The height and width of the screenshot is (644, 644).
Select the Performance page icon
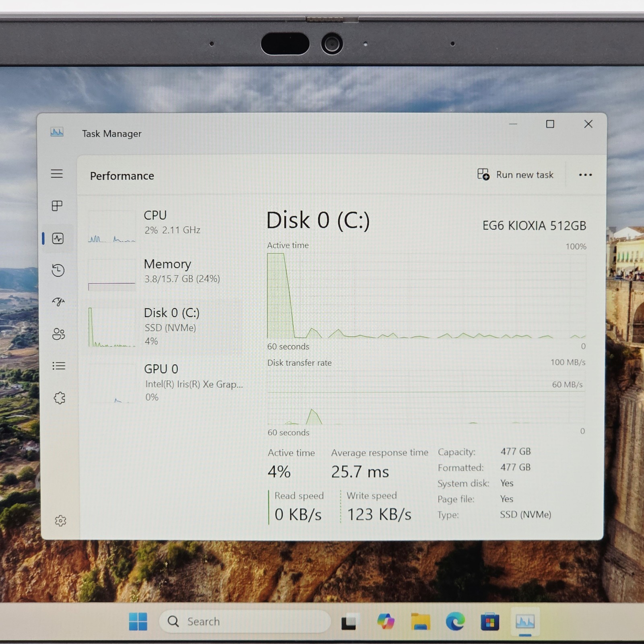tap(58, 238)
